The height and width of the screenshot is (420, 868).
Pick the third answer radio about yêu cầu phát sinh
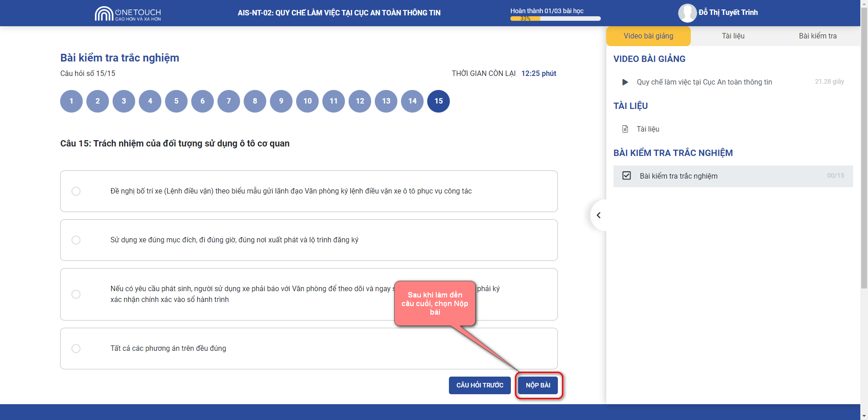(x=76, y=294)
